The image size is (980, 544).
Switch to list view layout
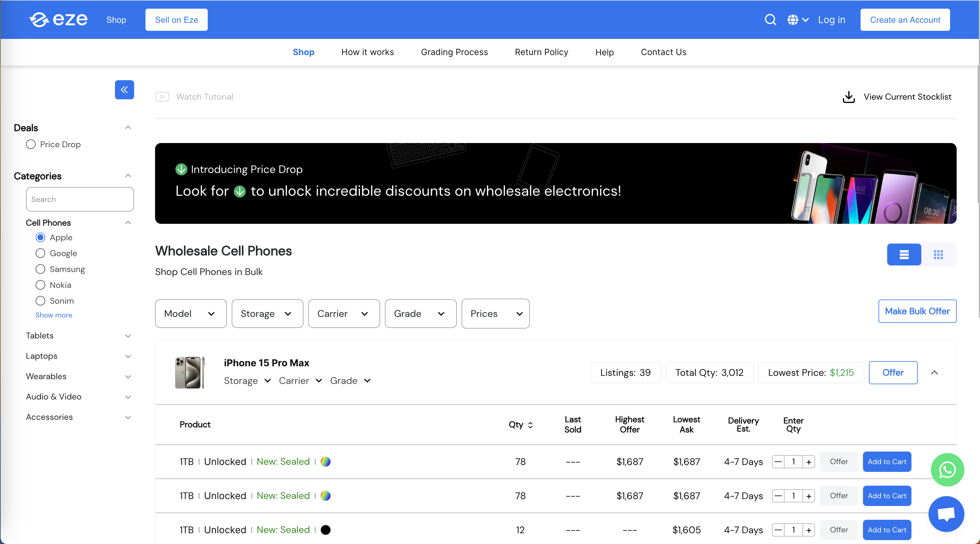click(904, 254)
